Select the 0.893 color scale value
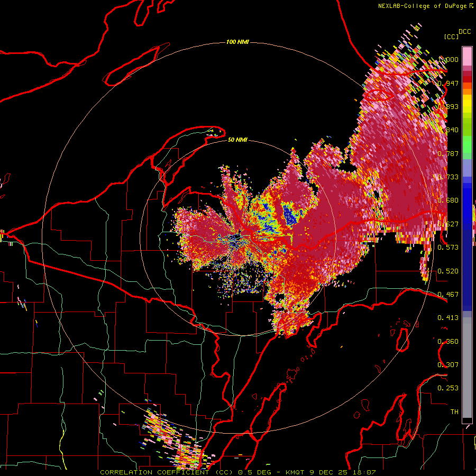This screenshot has width=476, height=476. pyautogui.click(x=448, y=106)
